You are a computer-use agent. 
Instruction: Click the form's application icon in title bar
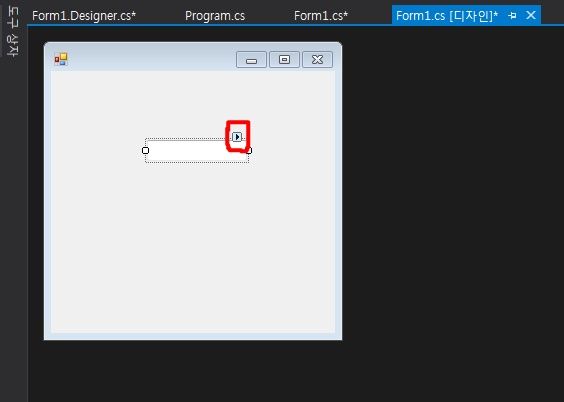point(61,59)
